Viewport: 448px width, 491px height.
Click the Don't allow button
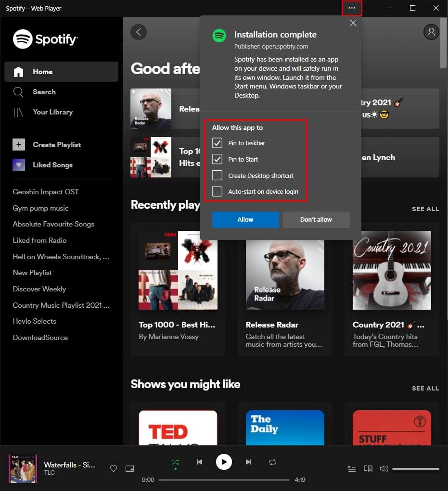click(x=316, y=219)
